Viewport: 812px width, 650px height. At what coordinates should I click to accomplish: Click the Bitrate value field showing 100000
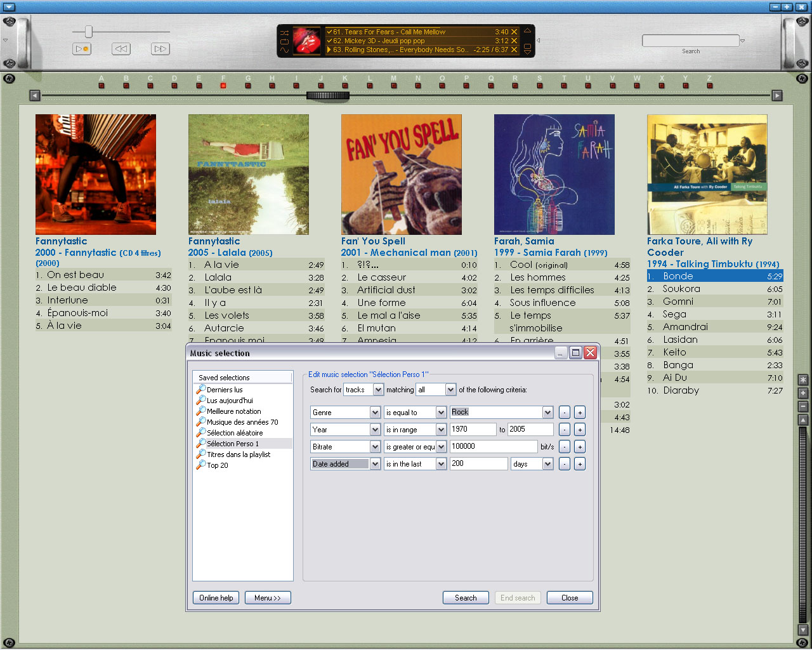pos(494,447)
